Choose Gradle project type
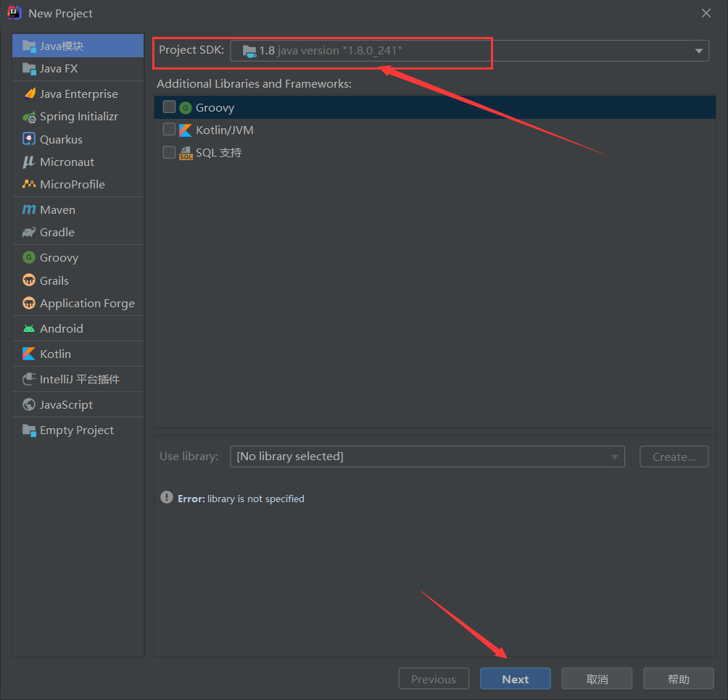The image size is (728, 700). point(78,232)
